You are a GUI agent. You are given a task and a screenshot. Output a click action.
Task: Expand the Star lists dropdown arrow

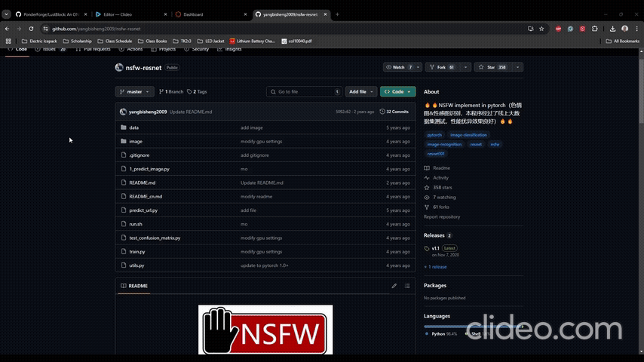pyautogui.click(x=517, y=67)
